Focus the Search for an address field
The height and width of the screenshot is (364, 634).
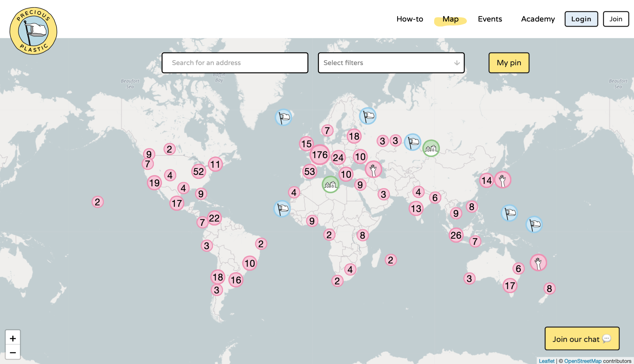click(x=235, y=63)
